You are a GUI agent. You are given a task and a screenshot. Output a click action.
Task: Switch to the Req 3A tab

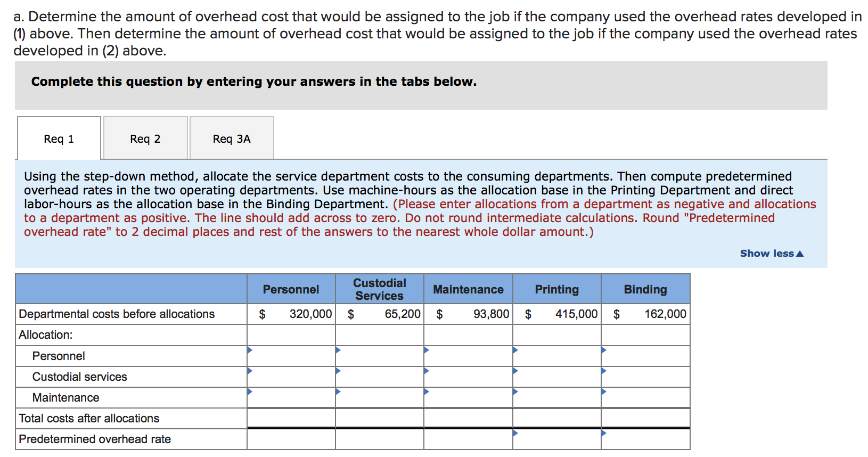coord(231,137)
